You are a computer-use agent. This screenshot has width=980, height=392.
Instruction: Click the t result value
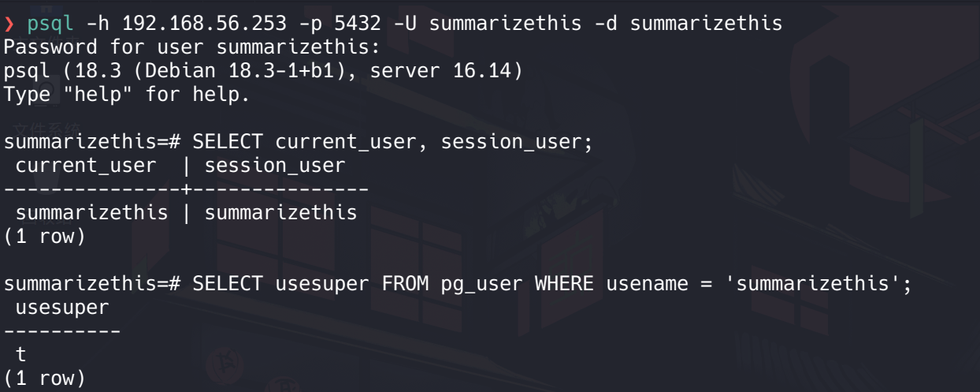(x=21, y=356)
